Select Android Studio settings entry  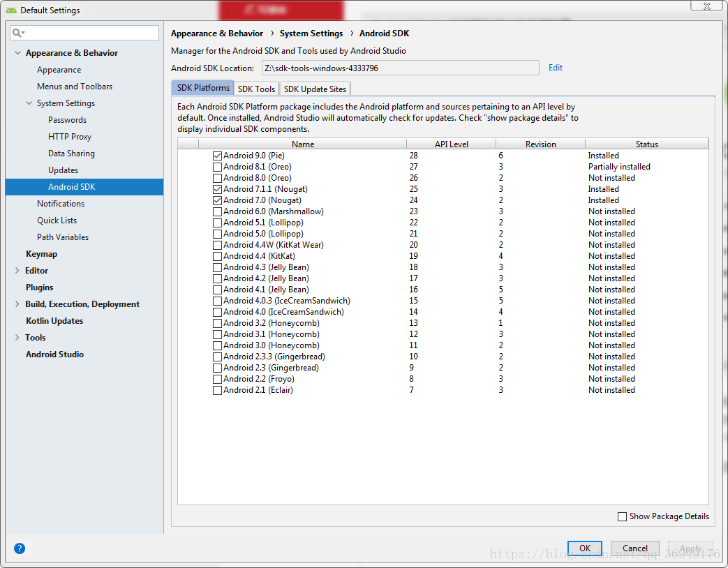click(x=54, y=354)
